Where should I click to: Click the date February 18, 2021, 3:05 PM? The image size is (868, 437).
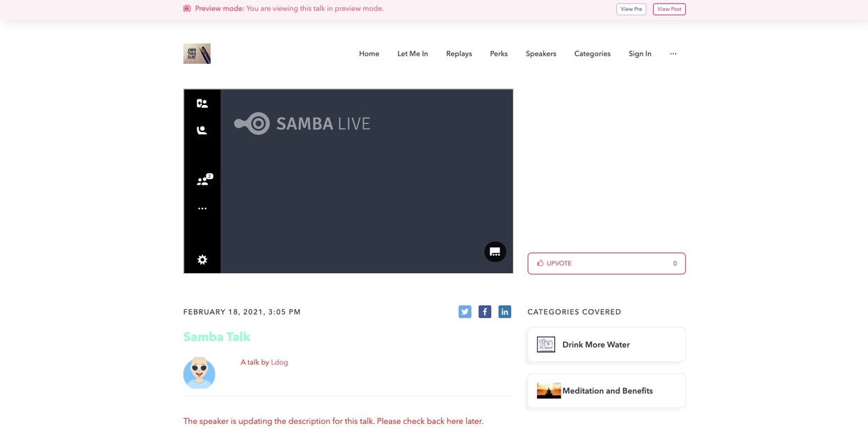tap(242, 312)
